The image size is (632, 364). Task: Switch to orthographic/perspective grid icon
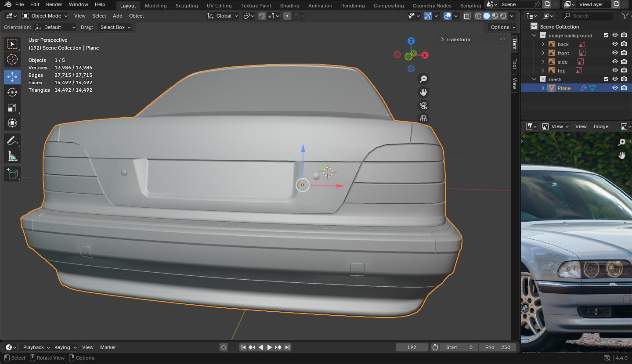(423, 119)
